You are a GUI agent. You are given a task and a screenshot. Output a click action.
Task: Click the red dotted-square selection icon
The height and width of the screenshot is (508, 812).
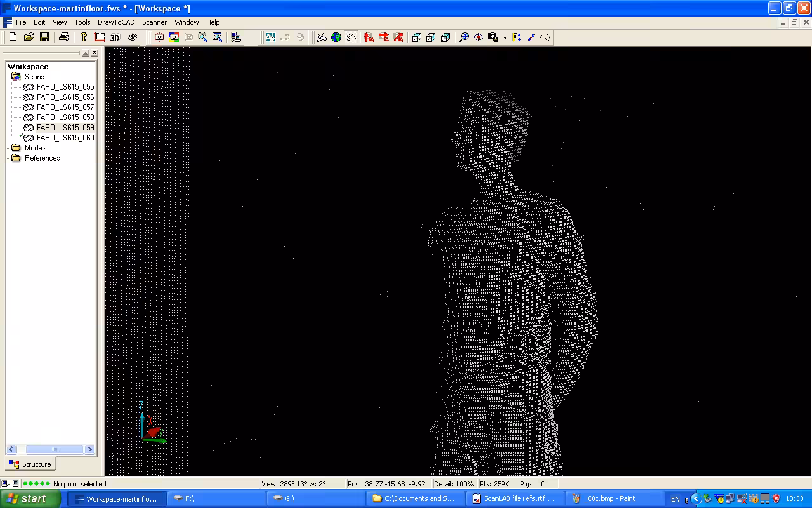click(x=159, y=37)
